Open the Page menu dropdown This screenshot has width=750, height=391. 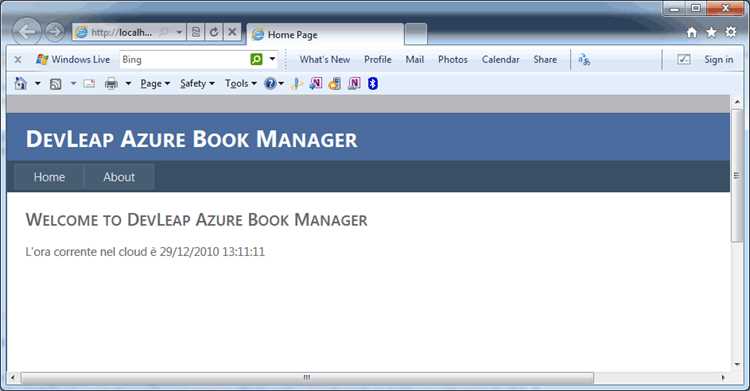pyautogui.click(x=155, y=84)
